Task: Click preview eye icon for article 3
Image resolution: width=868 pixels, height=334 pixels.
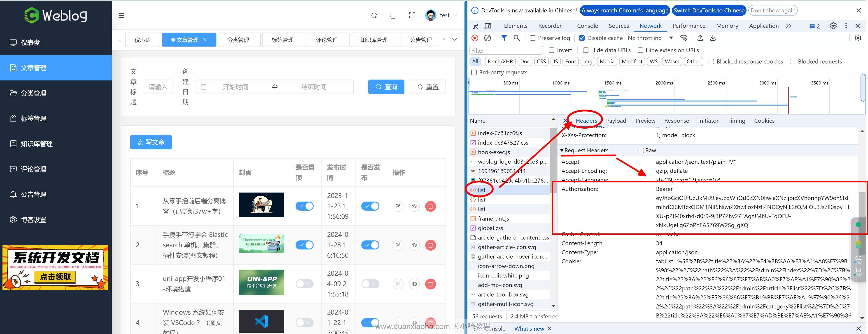Action: click(414, 284)
